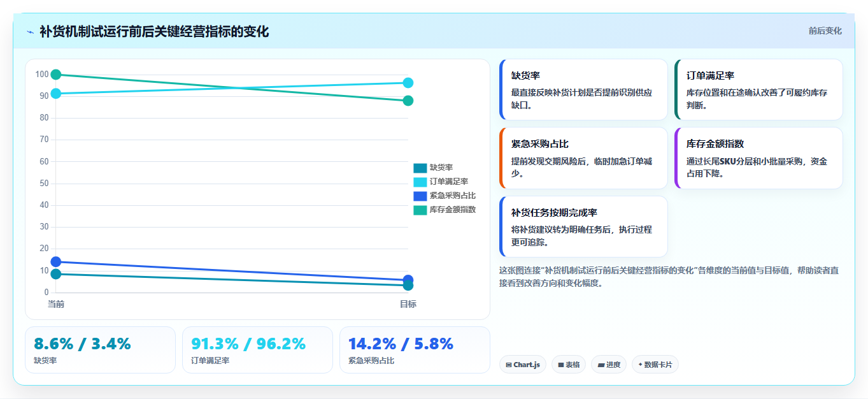Toggle the 缺货率 legend swatch
868x399 pixels.
tap(420, 168)
